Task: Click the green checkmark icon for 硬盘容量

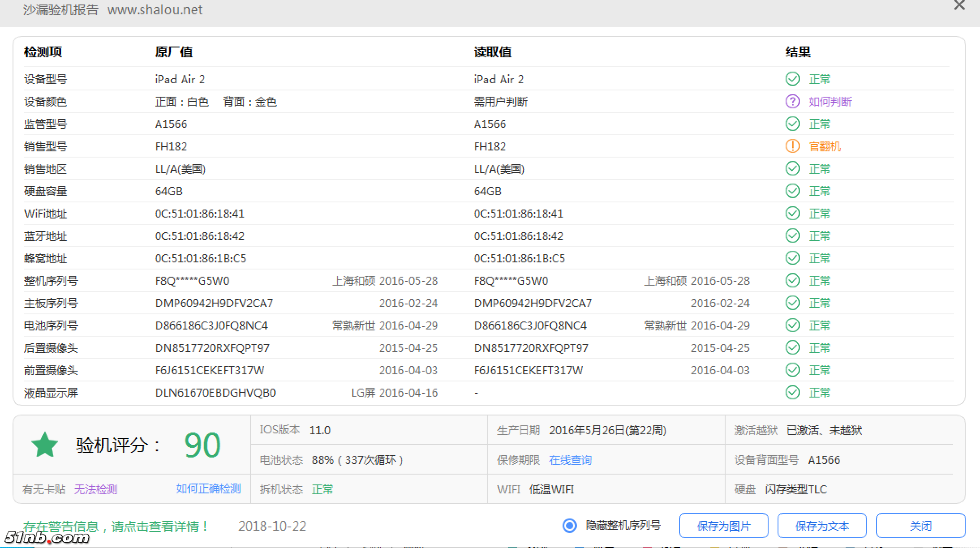Action: [792, 191]
